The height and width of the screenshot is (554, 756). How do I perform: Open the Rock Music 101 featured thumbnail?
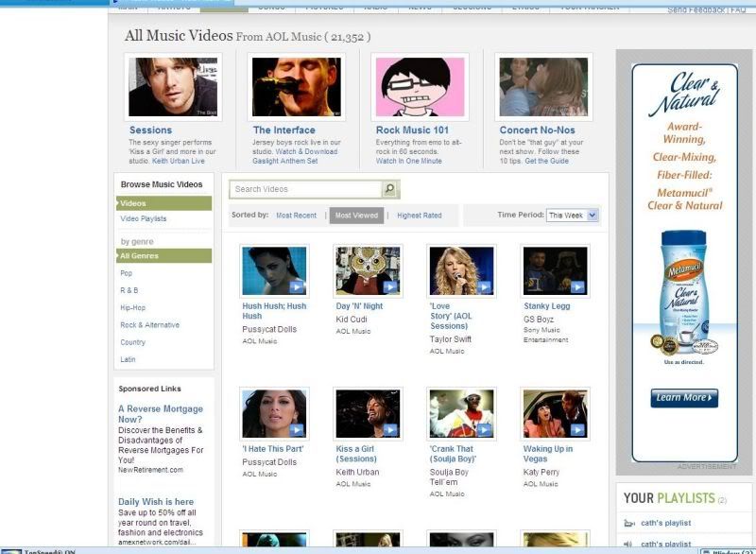(x=421, y=87)
